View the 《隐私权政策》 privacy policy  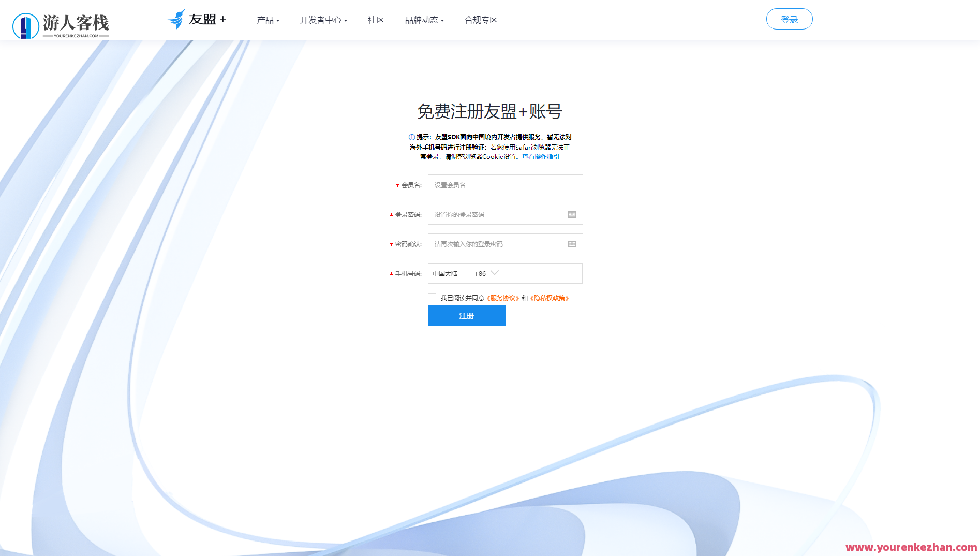pyautogui.click(x=549, y=298)
